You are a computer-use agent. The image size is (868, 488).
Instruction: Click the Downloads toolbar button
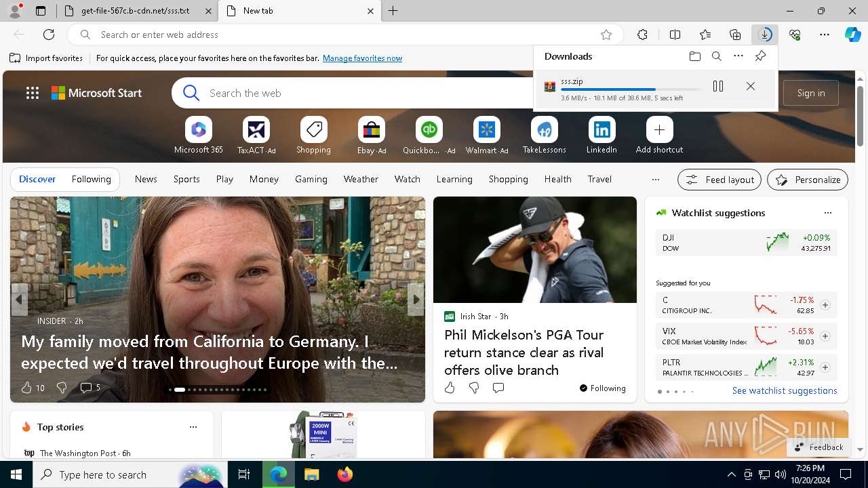coord(765,35)
